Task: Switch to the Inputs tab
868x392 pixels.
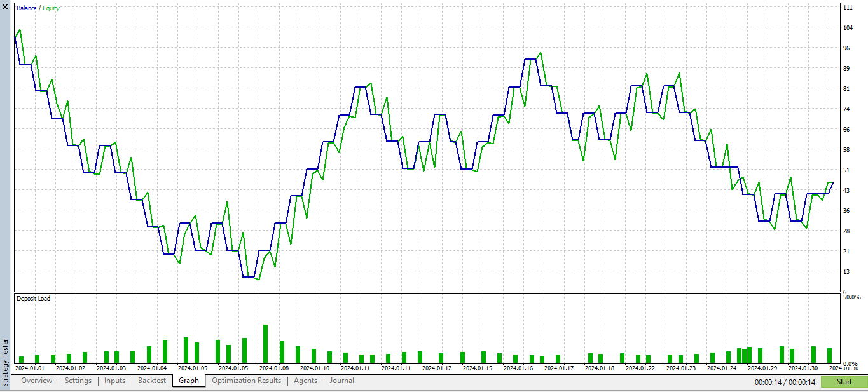Action: click(114, 381)
